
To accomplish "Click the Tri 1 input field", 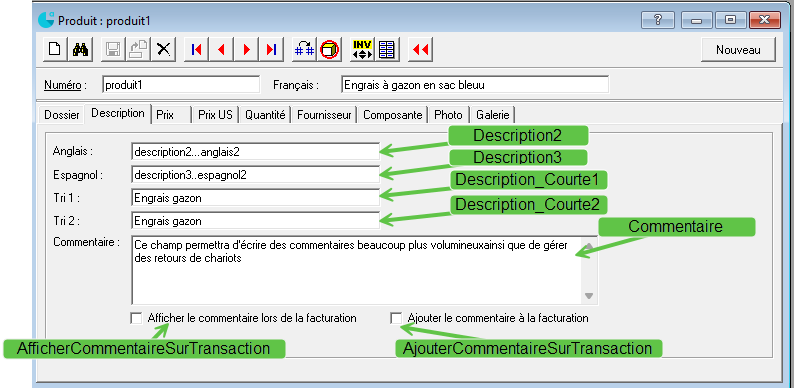I will (255, 198).
